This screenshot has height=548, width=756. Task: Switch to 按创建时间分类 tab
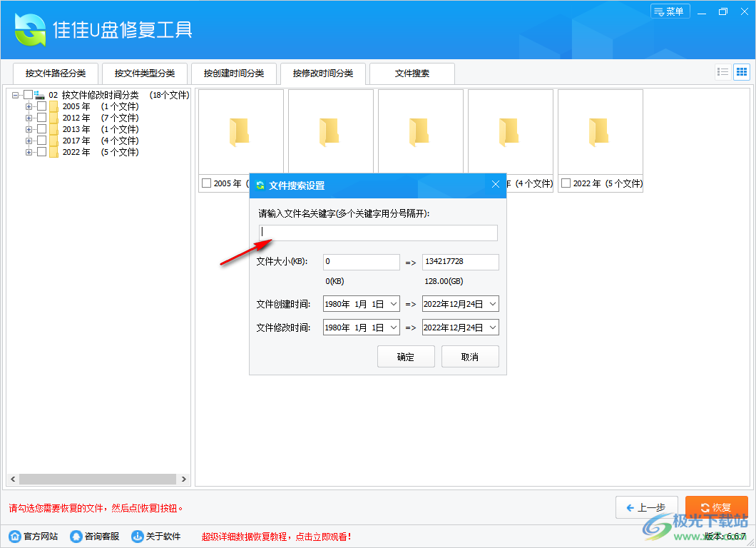pyautogui.click(x=234, y=73)
